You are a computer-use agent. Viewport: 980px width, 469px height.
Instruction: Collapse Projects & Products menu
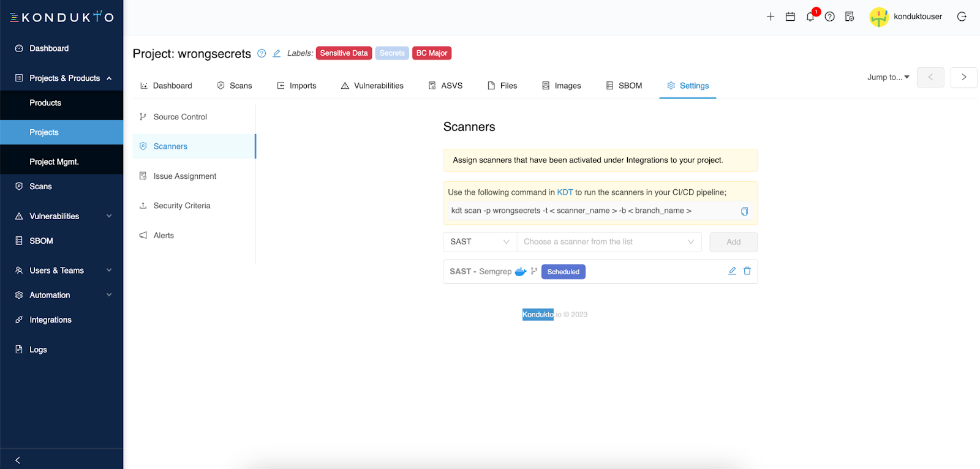(x=61, y=78)
